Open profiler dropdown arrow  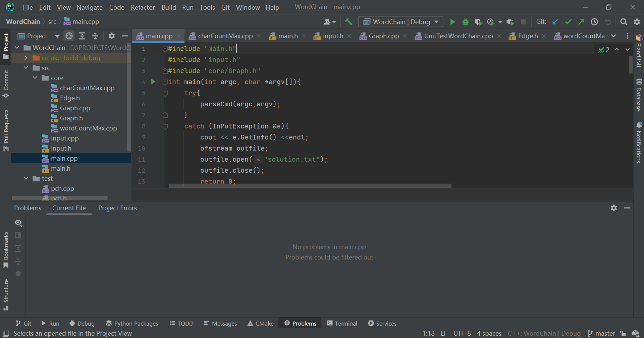click(500, 22)
